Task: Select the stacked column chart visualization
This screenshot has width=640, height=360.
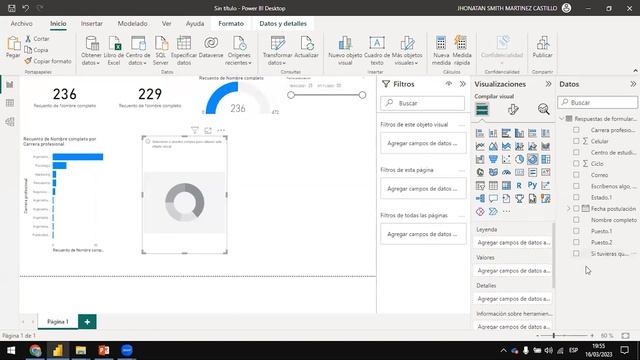Action: [x=493, y=133]
